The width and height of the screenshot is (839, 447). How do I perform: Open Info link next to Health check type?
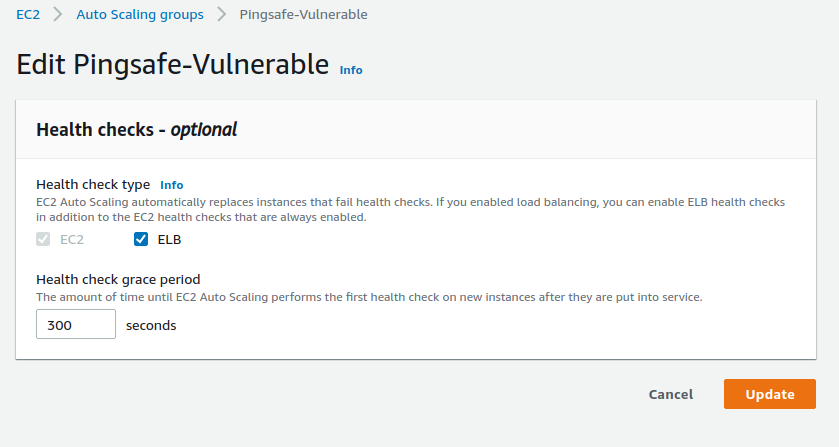(172, 185)
